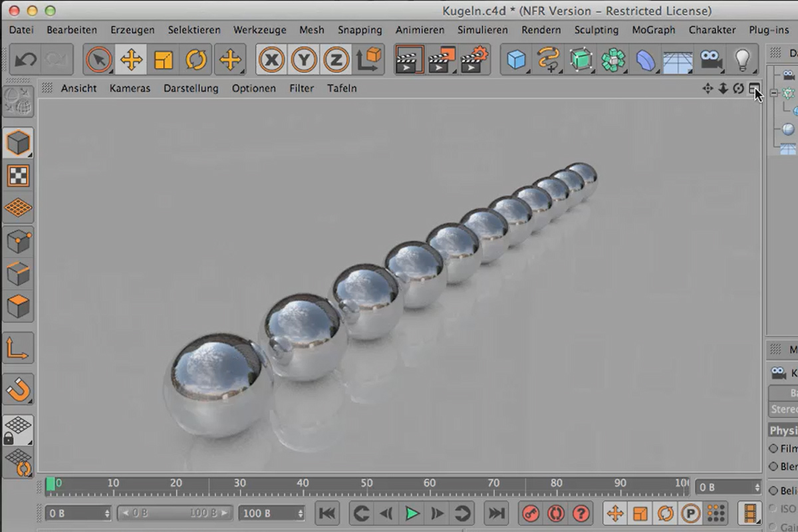Viewport: 798px width, 532px height.
Task: Select the Rotate tool
Action: pos(196,60)
